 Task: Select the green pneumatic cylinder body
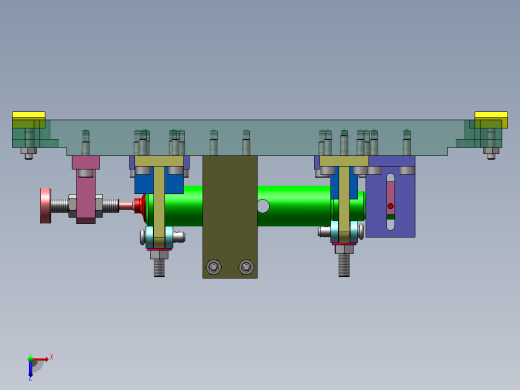(x=293, y=206)
